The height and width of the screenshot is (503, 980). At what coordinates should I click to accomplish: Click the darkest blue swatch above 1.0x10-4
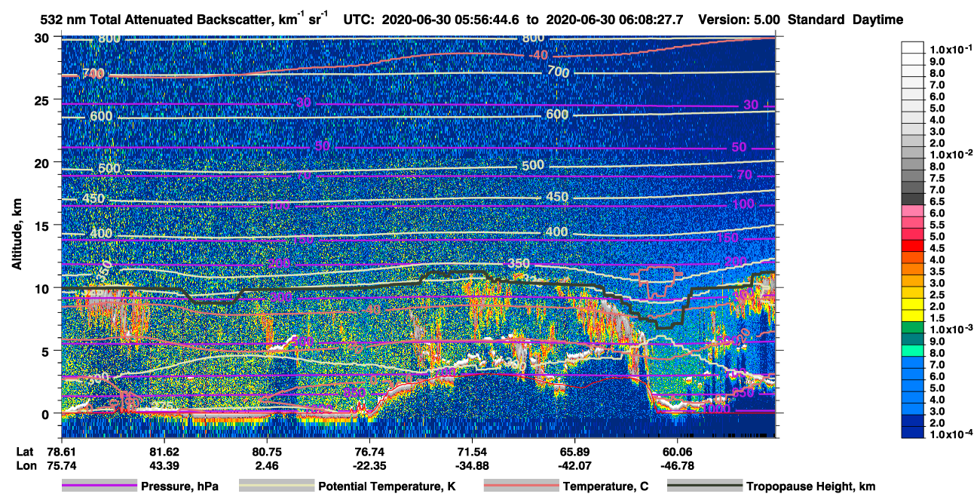(x=911, y=431)
